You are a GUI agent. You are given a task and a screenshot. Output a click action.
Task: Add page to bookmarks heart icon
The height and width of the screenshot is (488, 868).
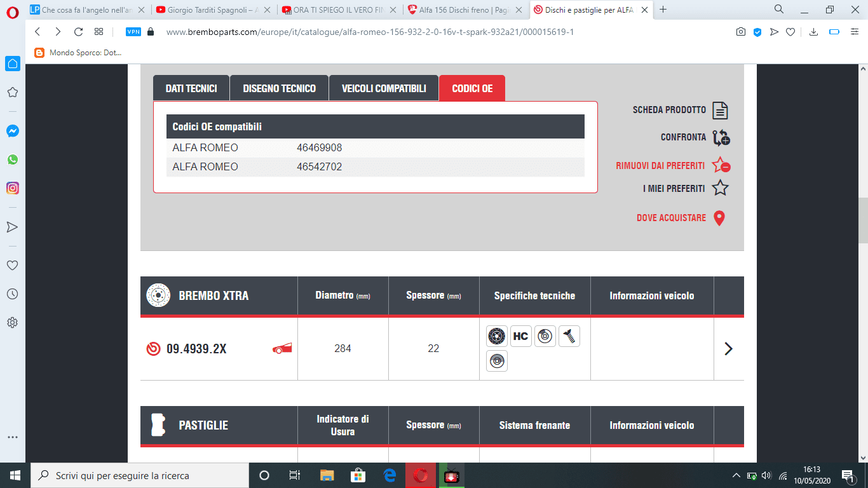pyautogui.click(x=790, y=32)
